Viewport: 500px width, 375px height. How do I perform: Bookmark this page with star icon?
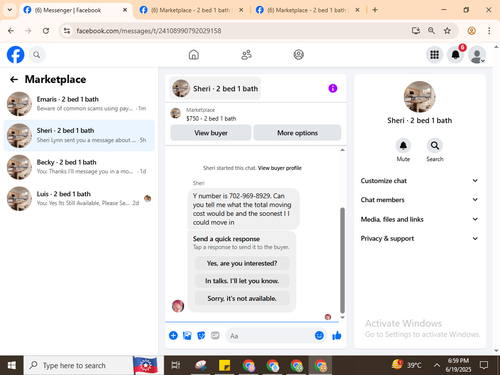point(447,31)
